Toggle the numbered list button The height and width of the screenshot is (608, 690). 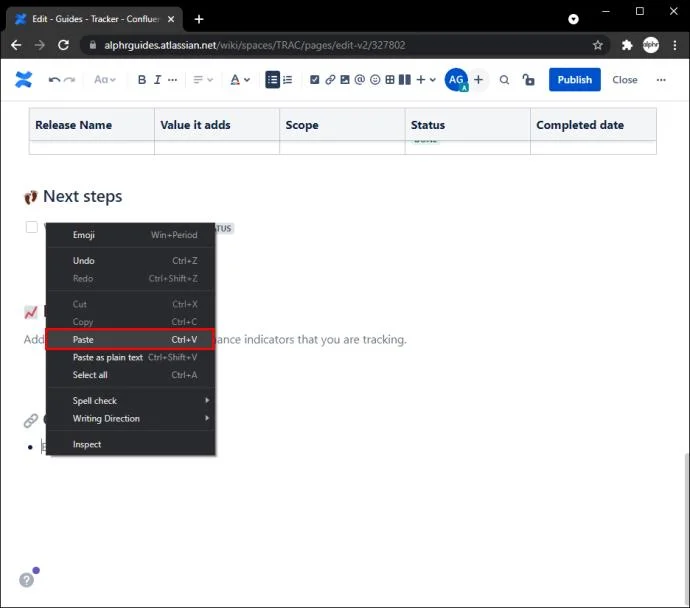288,80
